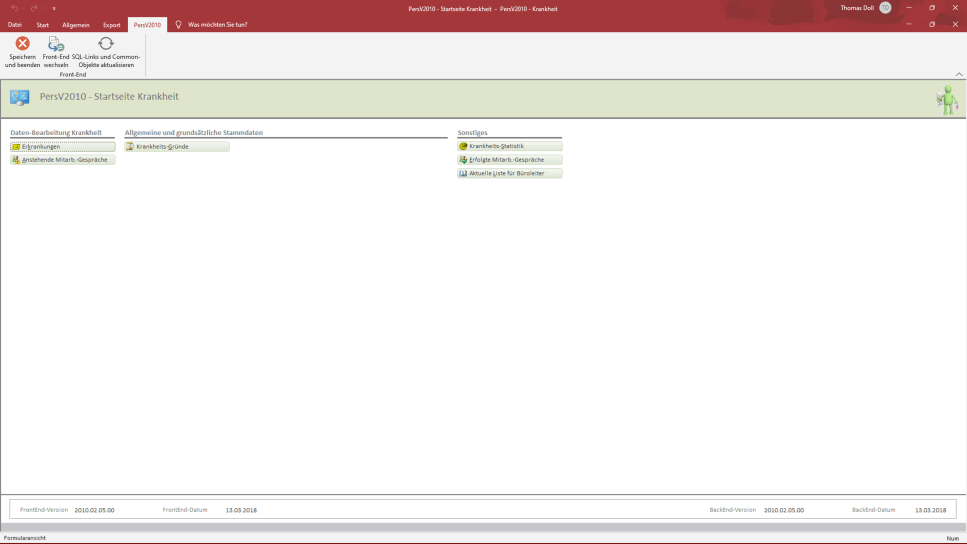967x544 pixels.
Task: Show the Krankheits-Statistik
Action: [x=509, y=146]
